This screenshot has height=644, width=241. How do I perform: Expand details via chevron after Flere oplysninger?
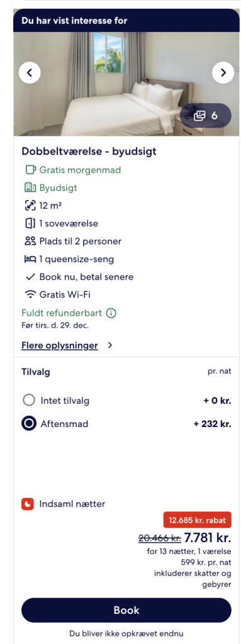coord(110,345)
